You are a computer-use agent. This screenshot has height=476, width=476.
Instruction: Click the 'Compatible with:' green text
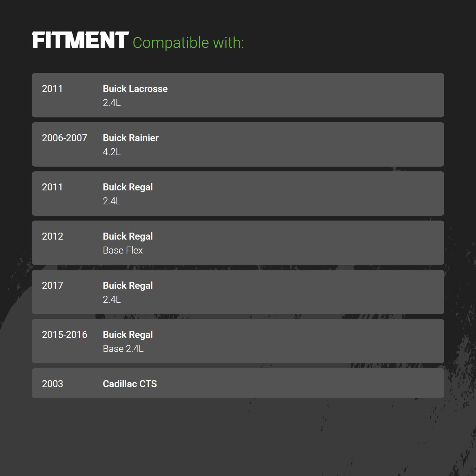(x=188, y=43)
